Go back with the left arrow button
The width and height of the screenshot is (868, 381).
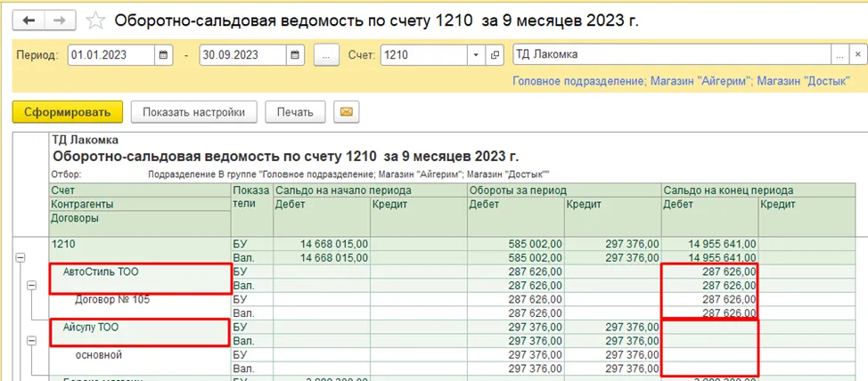pos(29,20)
